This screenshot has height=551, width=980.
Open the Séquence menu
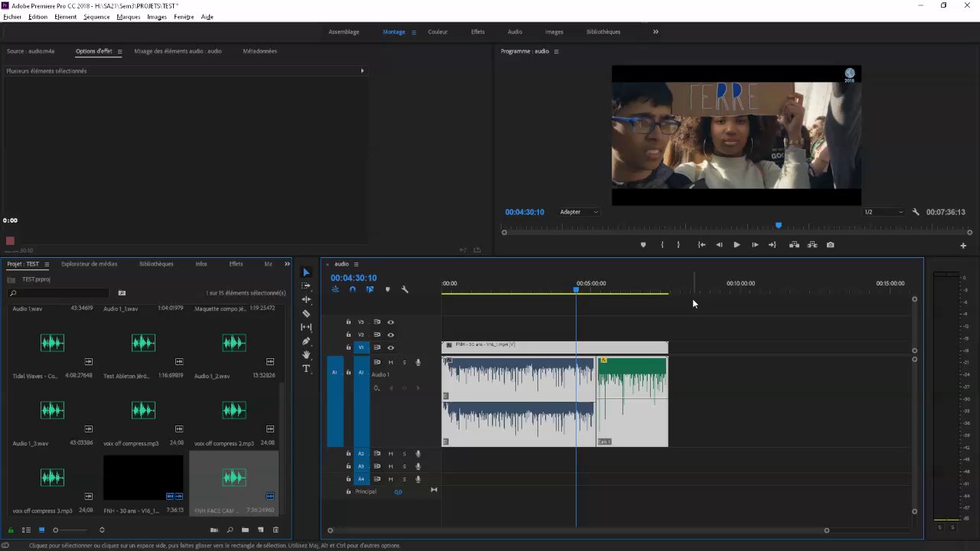point(96,17)
